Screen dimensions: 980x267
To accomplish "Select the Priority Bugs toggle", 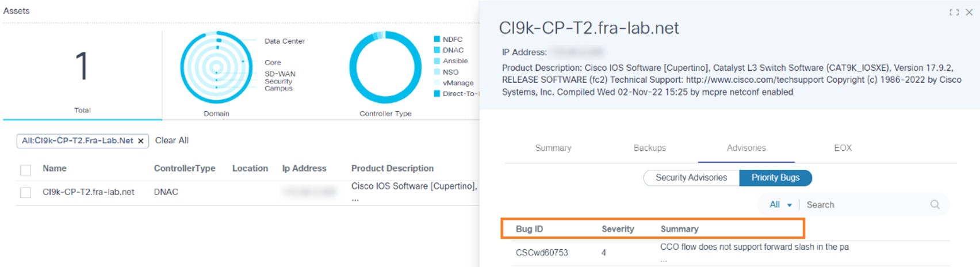I will [775, 178].
